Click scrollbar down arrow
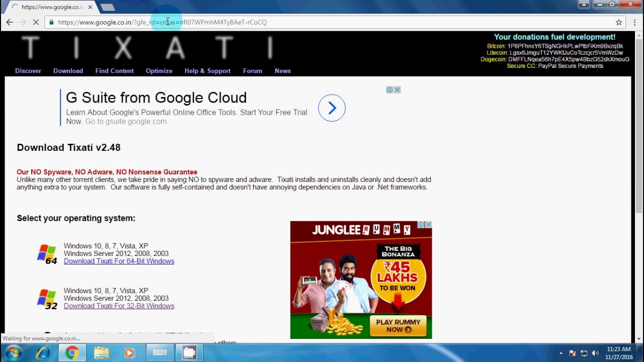Viewport: 644px width, 362px height. [639, 339]
